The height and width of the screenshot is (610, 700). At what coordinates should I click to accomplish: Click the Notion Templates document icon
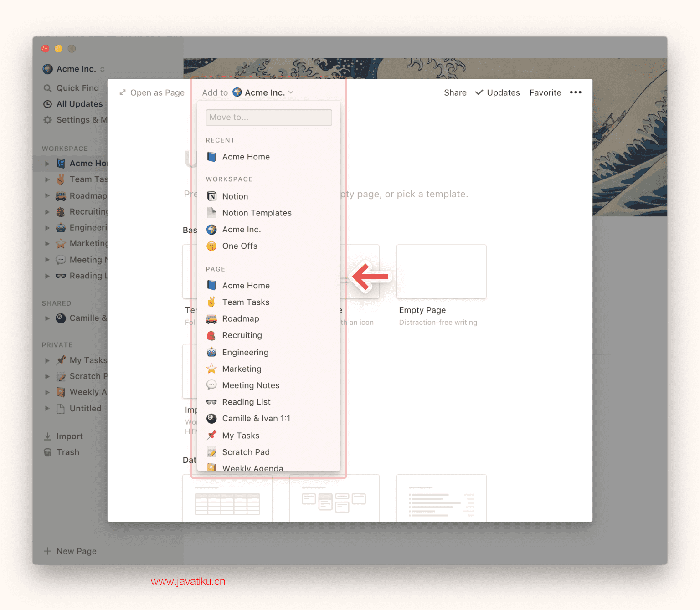(211, 213)
